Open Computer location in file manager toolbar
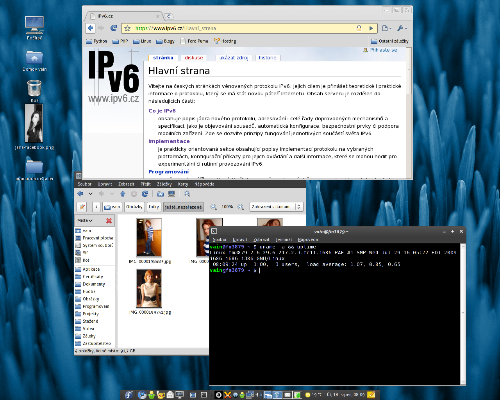 172,194
